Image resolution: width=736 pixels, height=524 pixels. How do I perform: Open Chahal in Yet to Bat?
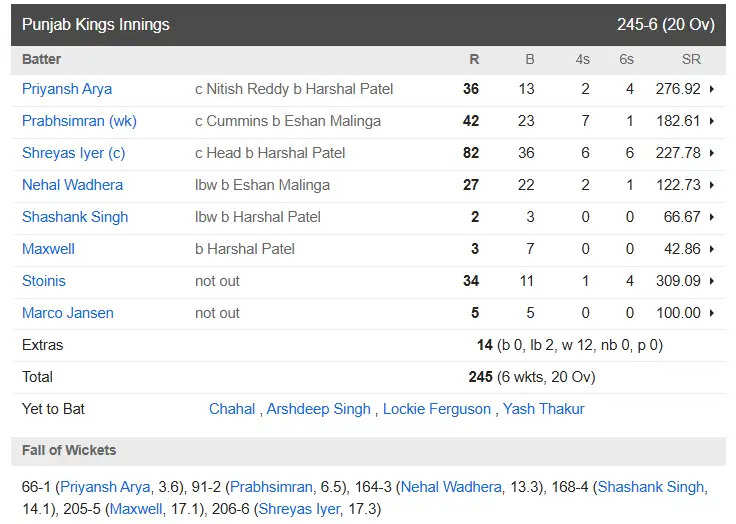pyautogui.click(x=232, y=409)
